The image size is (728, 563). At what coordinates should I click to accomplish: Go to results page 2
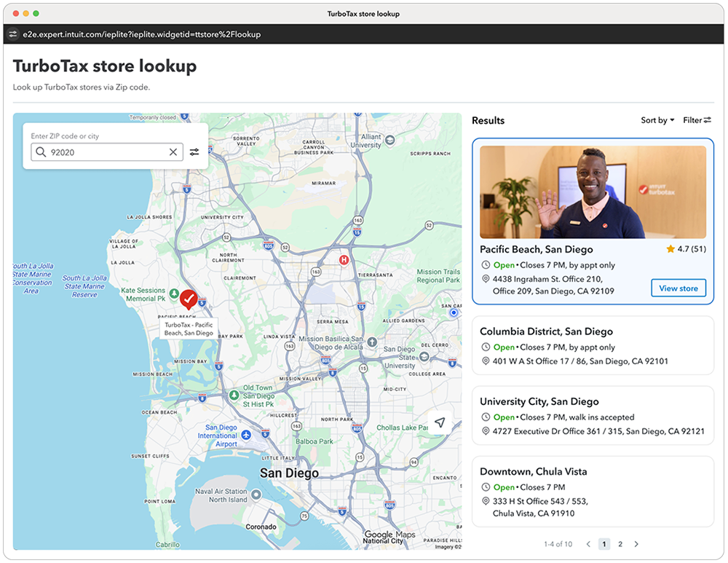coord(620,544)
